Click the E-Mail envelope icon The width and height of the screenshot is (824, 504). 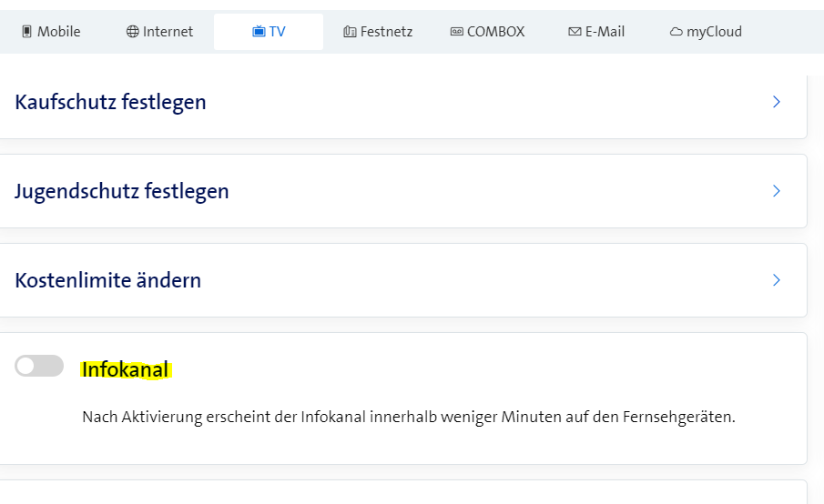pyautogui.click(x=575, y=32)
